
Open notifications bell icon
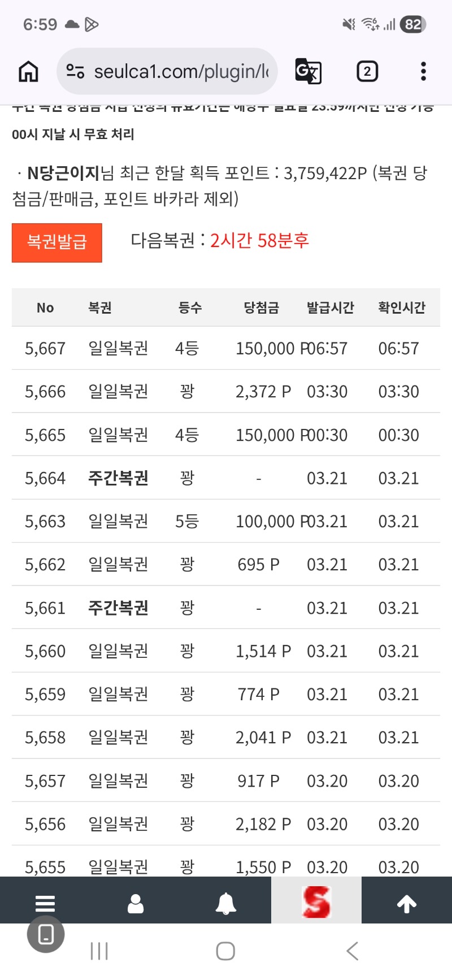pyautogui.click(x=226, y=903)
